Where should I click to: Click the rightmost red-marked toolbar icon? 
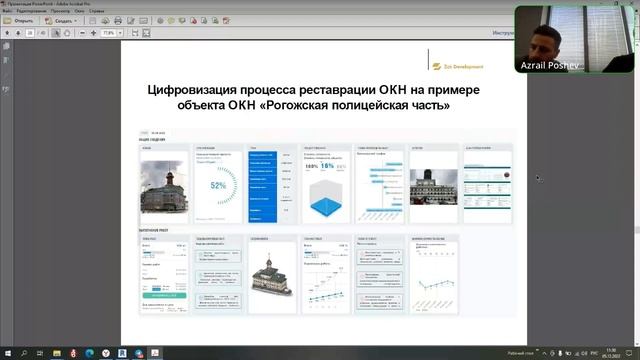tap(227, 21)
